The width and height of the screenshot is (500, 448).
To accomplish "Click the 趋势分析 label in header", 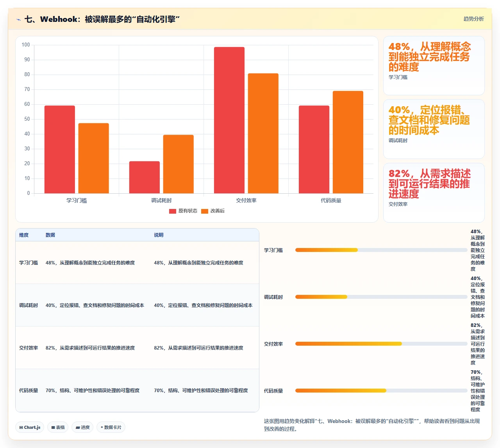I will point(473,19).
